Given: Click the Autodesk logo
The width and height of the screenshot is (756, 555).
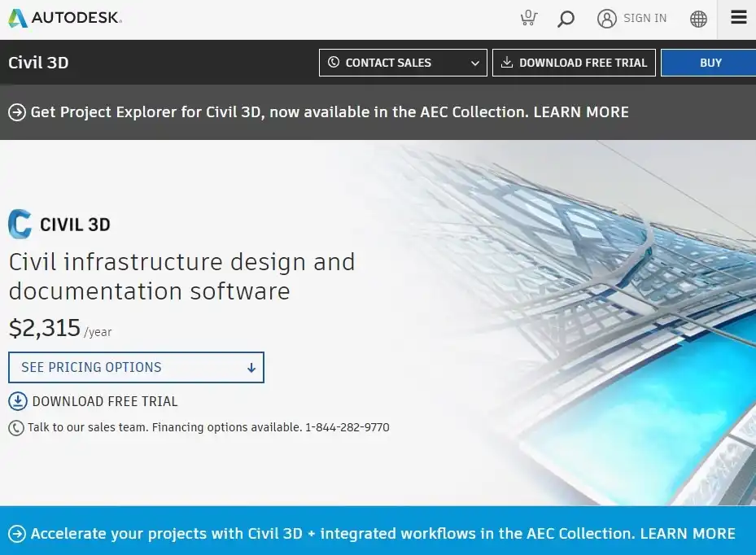Looking at the screenshot, I should [x=65, y=18].
